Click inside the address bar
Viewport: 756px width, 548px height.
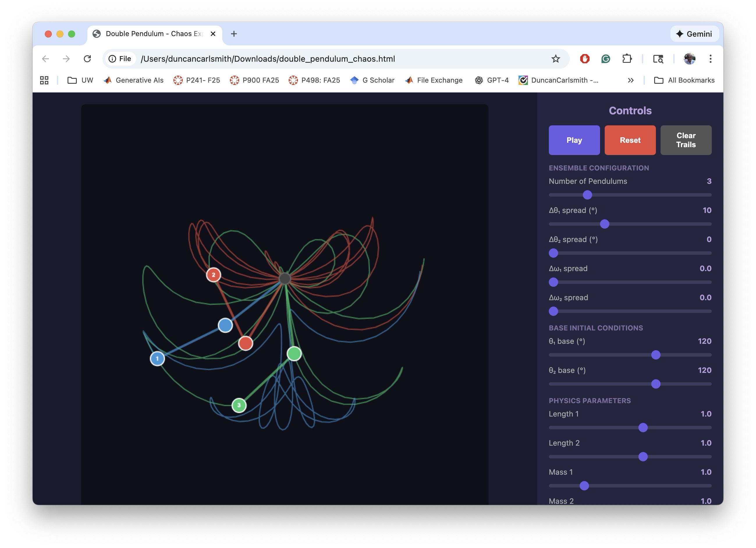(x=267, y=59)
